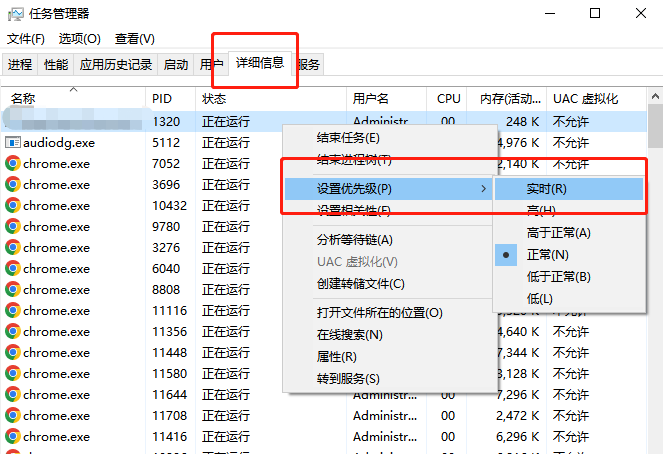The width and height of the screenshot is (663, 454).
Task: Click Chrome icon of PID 11644 row
Action: point(13,394)
